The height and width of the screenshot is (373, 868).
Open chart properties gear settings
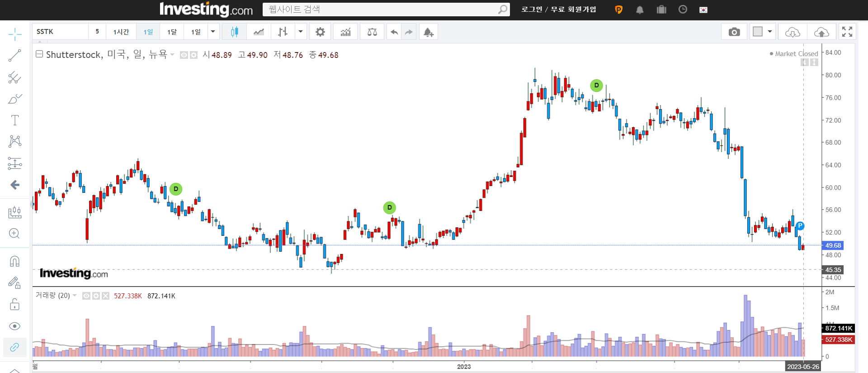pyautogui.click(x=320, y=32)
